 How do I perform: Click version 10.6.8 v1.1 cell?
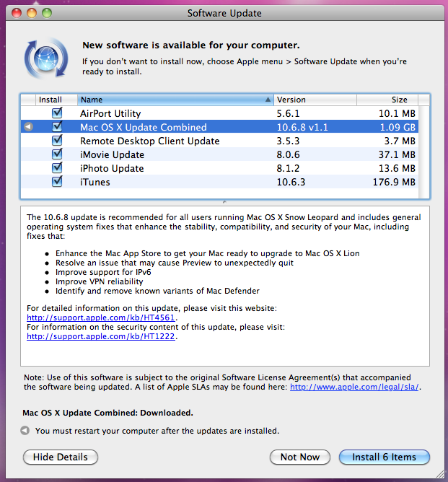click(x=302, y=127)
